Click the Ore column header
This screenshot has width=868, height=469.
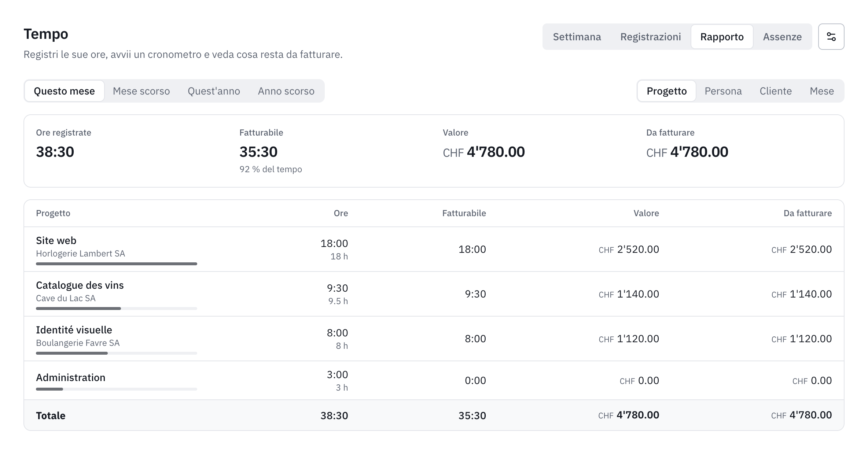341,213
